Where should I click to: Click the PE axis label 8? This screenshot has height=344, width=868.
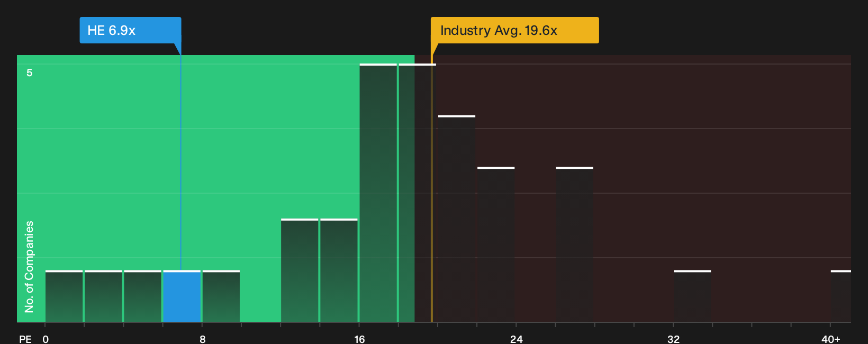click(202, 339)
